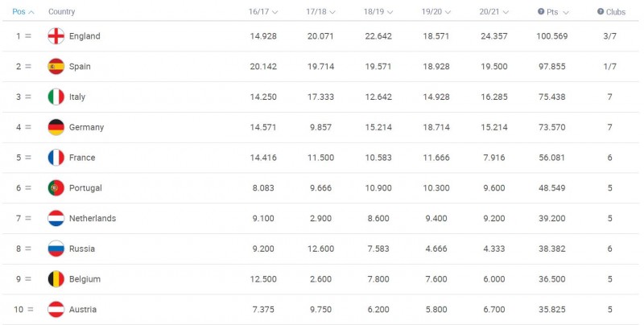Viewport: 644px width, 325px height.
Task: Click the Spain flag icon
Action: coord(56,67)
